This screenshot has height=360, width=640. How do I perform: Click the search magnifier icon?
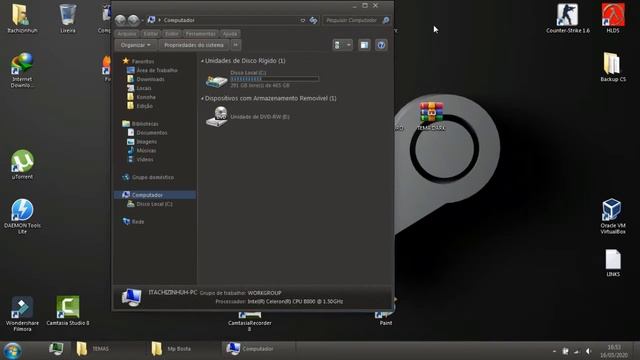(x=386, y=20)
